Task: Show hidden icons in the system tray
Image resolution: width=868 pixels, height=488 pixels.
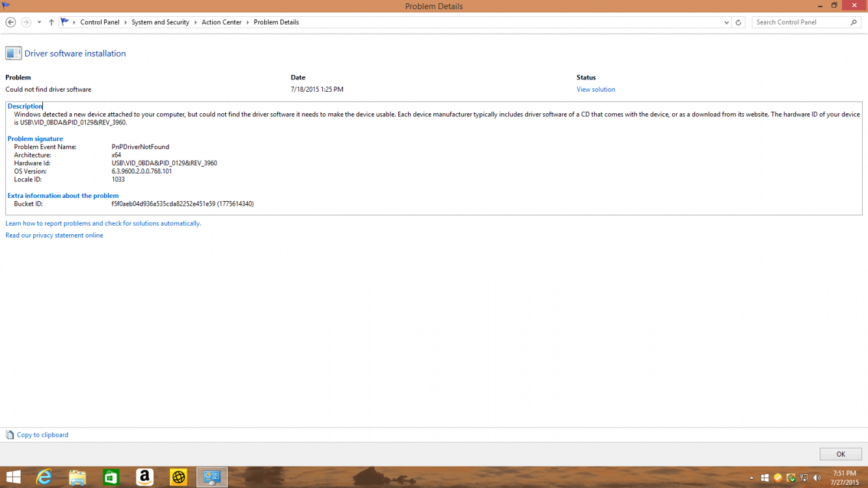Action: pyautogui.click(x=752, y=477)
